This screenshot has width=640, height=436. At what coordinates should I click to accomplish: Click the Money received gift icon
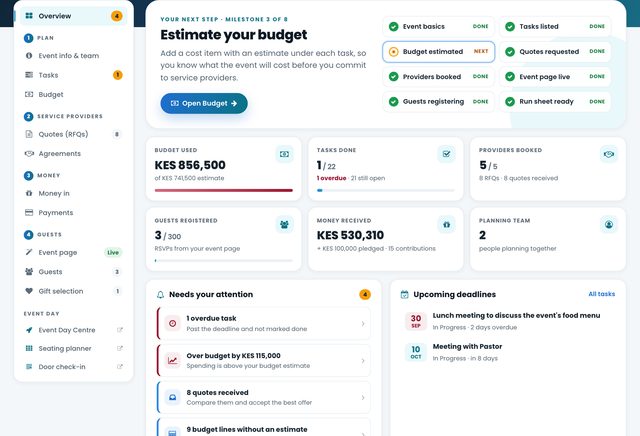(x=447, y=225)
